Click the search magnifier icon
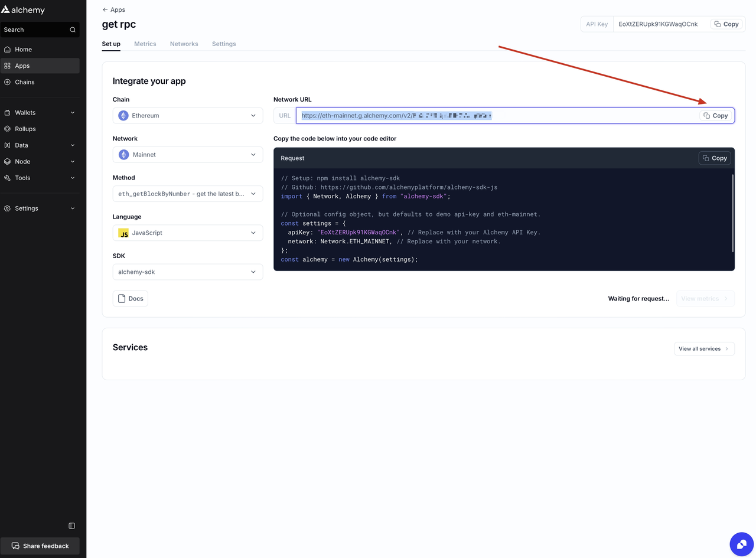The height and width of the screenshot is (558, 756). [x=73, y=30]
